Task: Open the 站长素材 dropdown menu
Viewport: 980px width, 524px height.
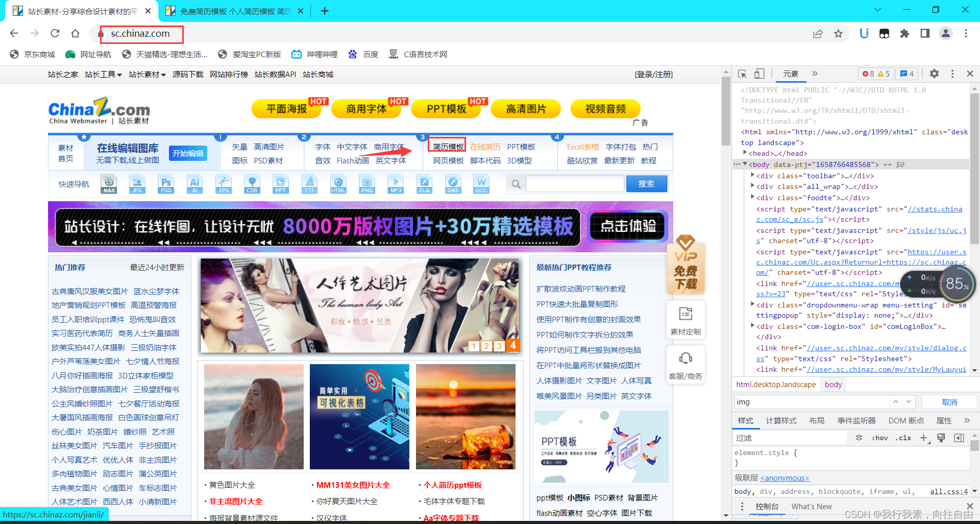Action: coord(147,75)
